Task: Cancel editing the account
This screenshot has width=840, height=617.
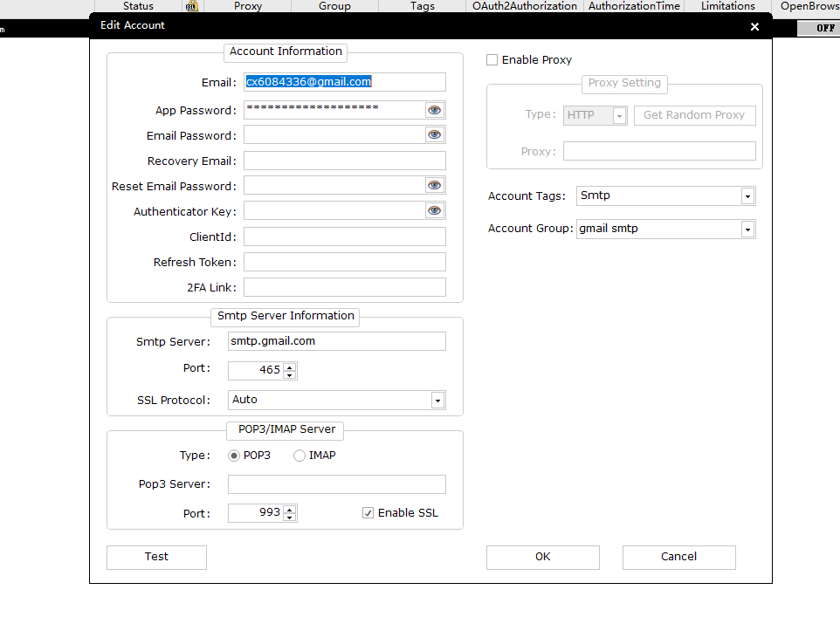Action: point(678,557)
